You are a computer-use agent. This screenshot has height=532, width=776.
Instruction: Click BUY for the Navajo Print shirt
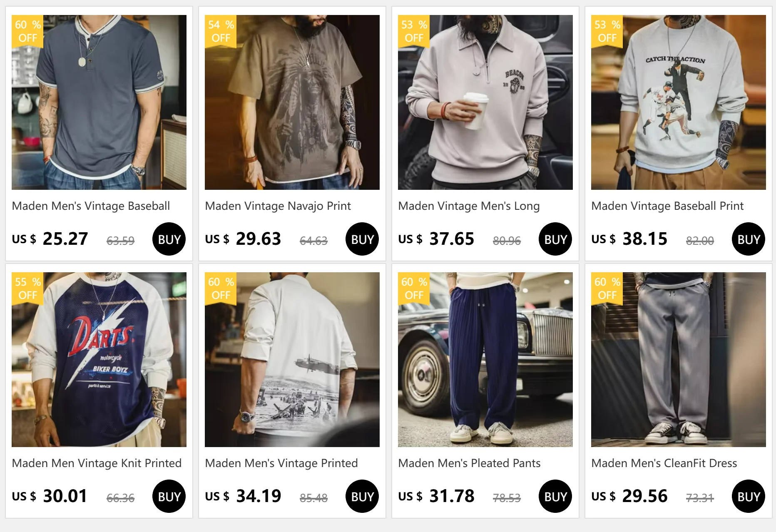click(362, 239)
